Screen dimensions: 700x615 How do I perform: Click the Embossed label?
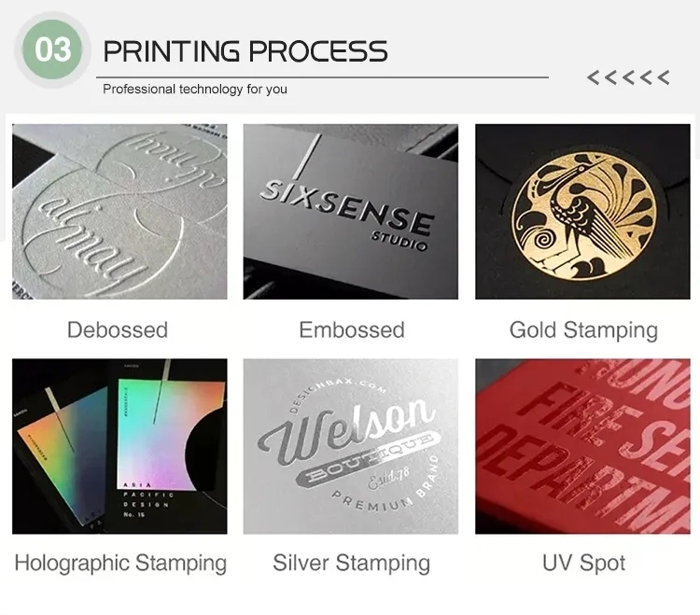pos(352,330)
